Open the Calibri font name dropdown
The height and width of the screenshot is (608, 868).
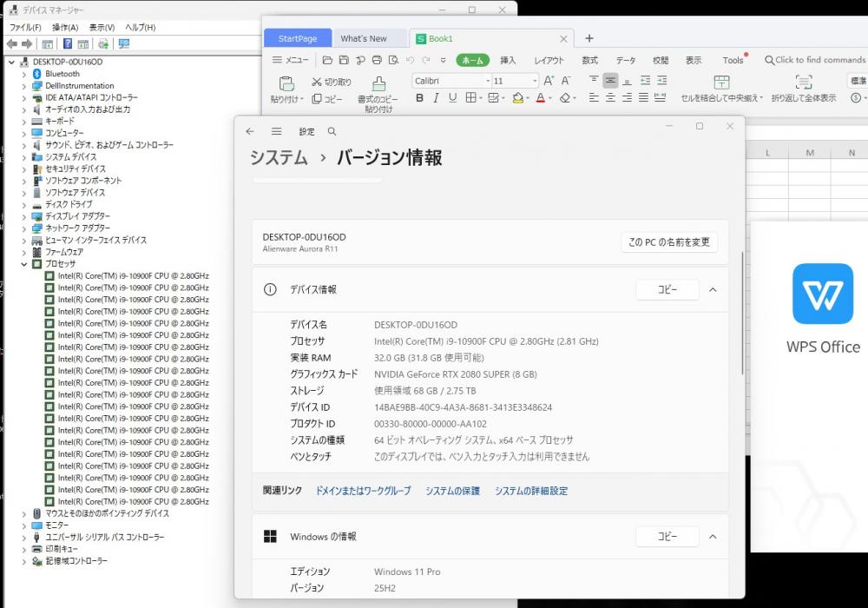coord(488,81)
